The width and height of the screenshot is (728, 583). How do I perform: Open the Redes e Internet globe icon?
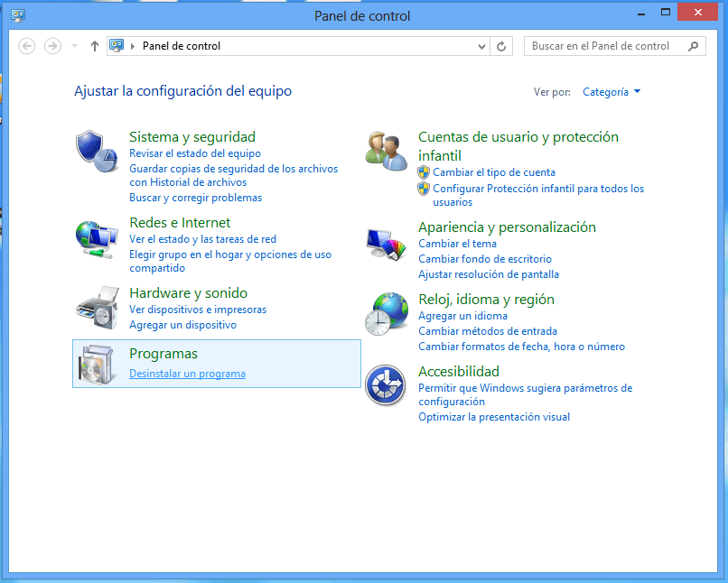point(97,239)
